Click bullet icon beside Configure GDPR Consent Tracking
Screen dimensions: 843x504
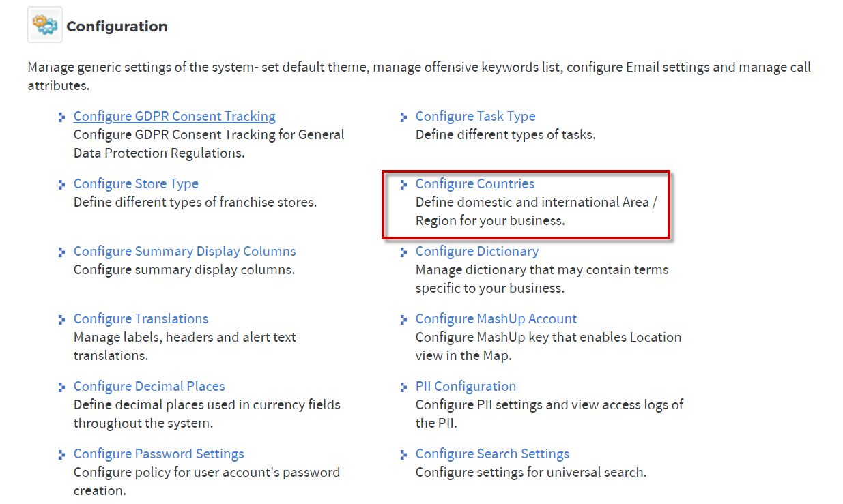pos(62,117)
